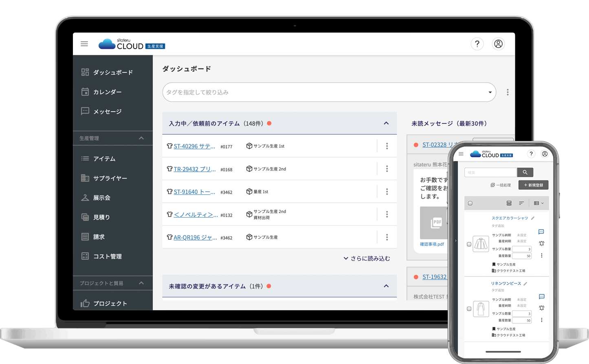Viewport: 589px width, 364px height.
Task: Select the grid view icon in the phone list
Action: pyautogui.click(x=509, y=203)
